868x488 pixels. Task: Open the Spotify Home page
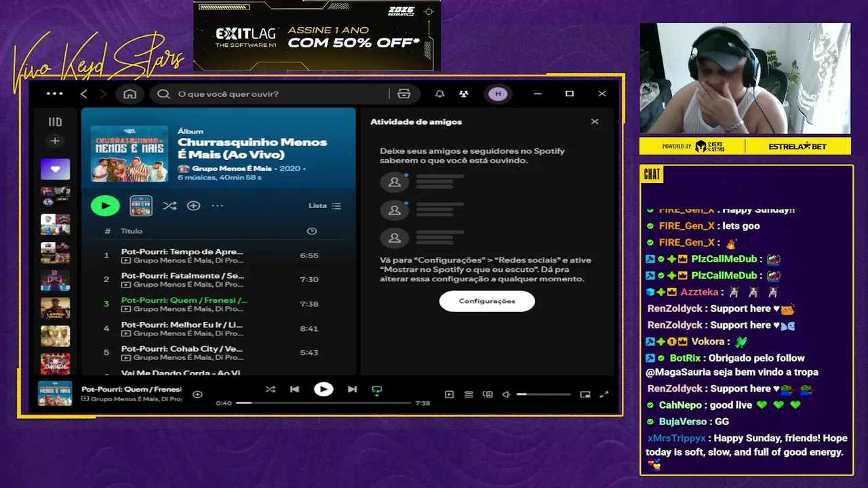(x=130, y=94)
